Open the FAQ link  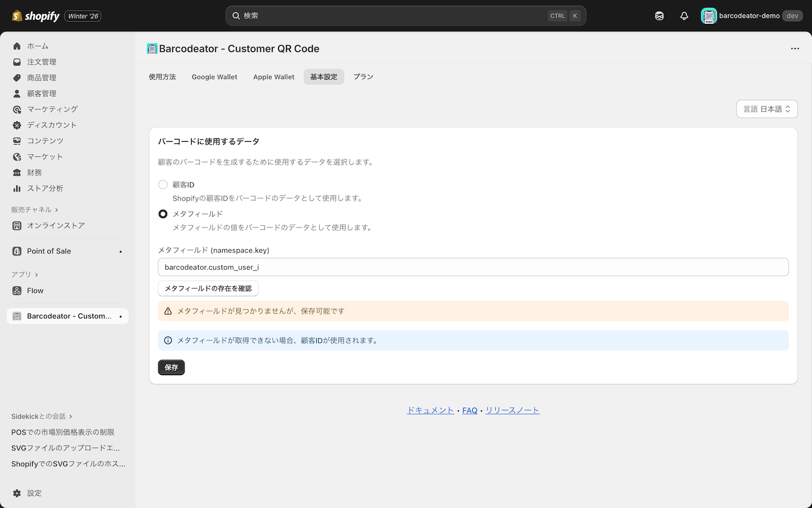point(470,410)
